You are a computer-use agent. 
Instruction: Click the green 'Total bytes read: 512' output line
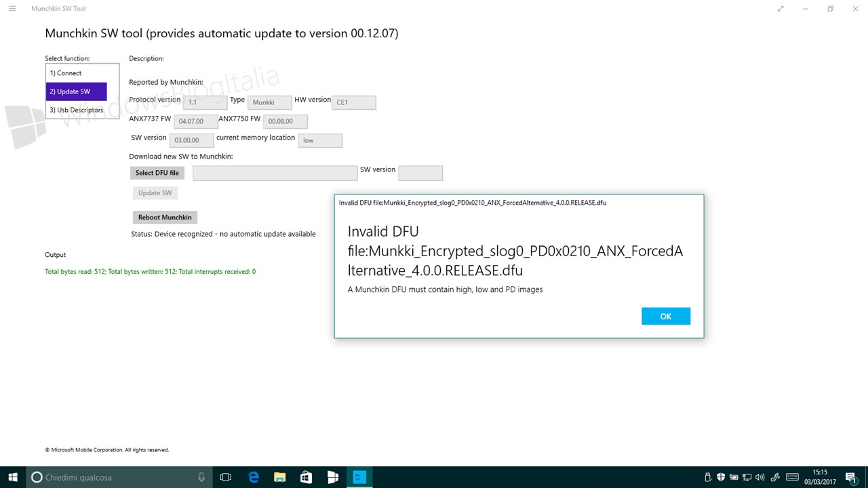click(151, 272)
